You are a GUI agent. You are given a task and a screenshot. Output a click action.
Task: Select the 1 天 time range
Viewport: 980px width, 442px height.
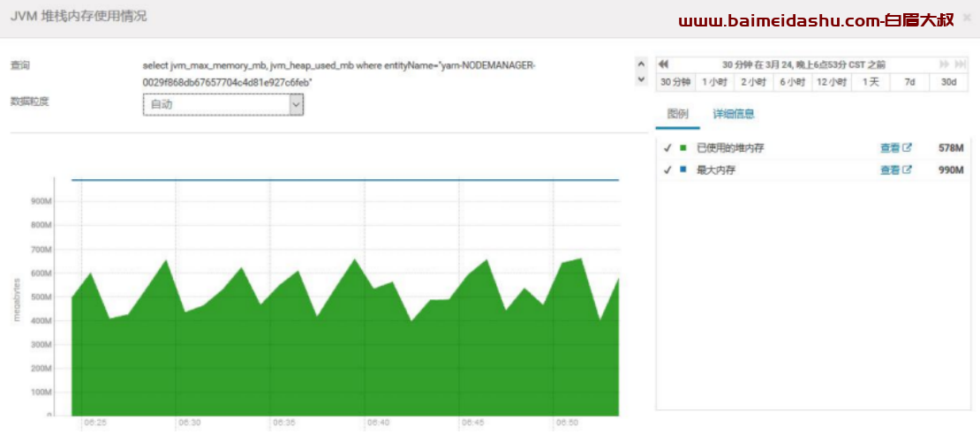tap(871, 82)
